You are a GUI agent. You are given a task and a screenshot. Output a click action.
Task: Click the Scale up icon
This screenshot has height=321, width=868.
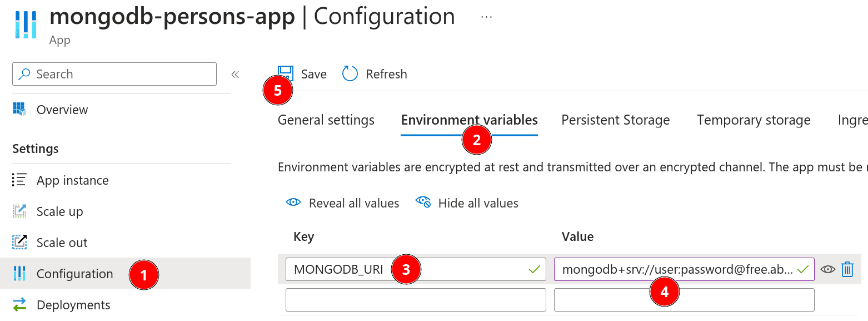[x=19, y=211]
